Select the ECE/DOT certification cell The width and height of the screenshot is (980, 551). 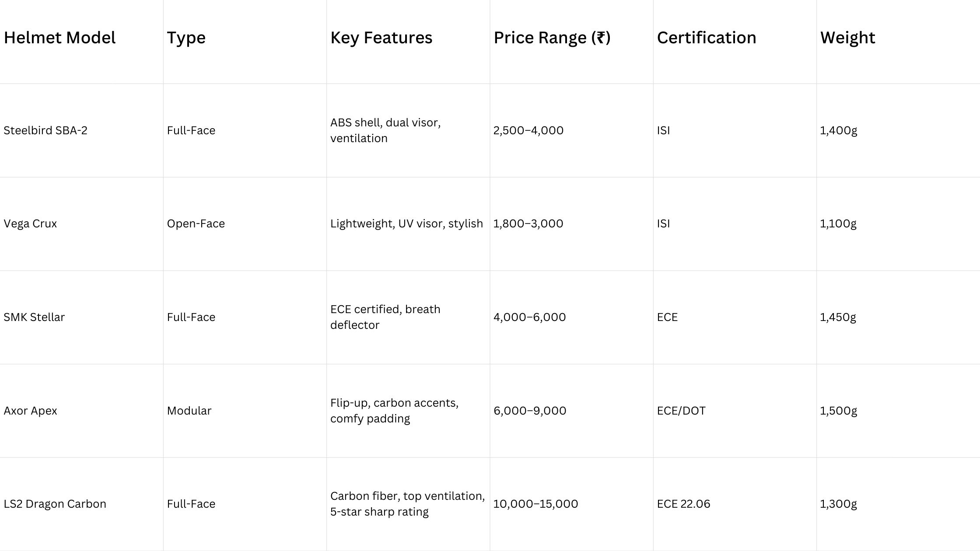(x=681, y=411)
